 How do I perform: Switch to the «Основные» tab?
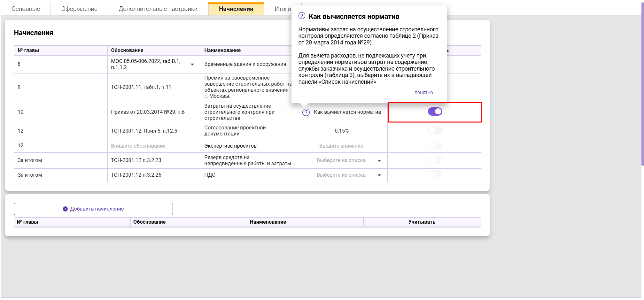tap(25, 9)
